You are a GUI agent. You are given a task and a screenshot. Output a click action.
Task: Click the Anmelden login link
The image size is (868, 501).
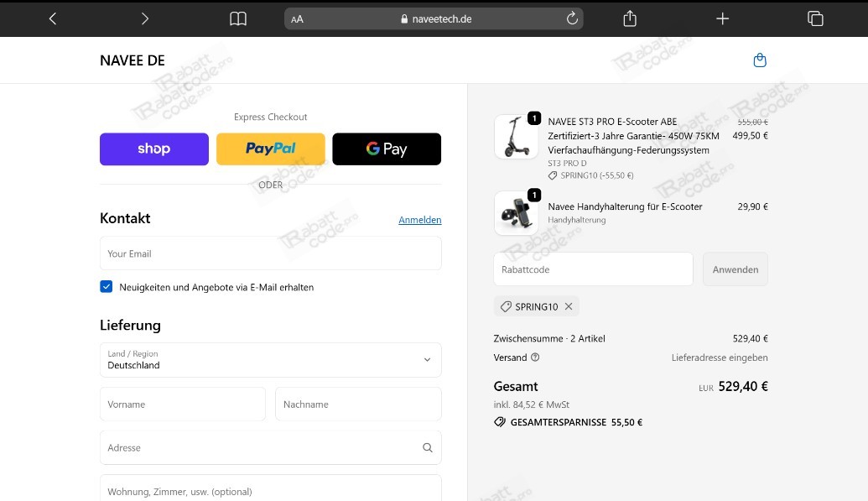[x=419, y=220]
